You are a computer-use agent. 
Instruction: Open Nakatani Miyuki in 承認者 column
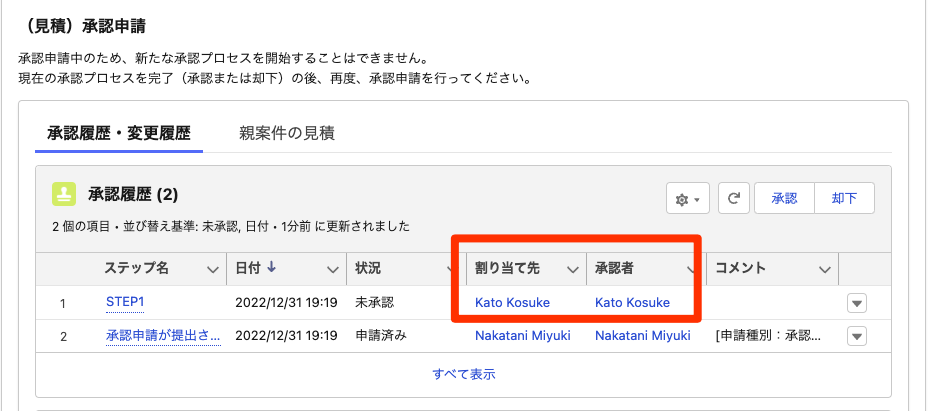click(x=642, y=336)
